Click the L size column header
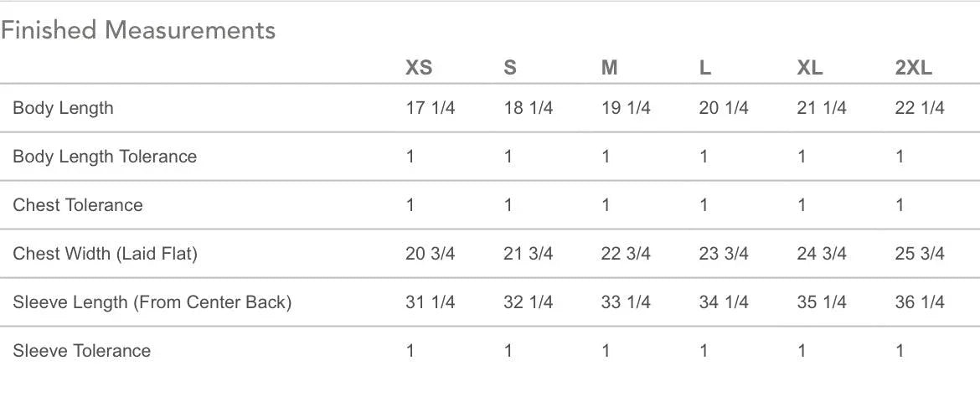980x407 pixels. click(x=704, y=68)
